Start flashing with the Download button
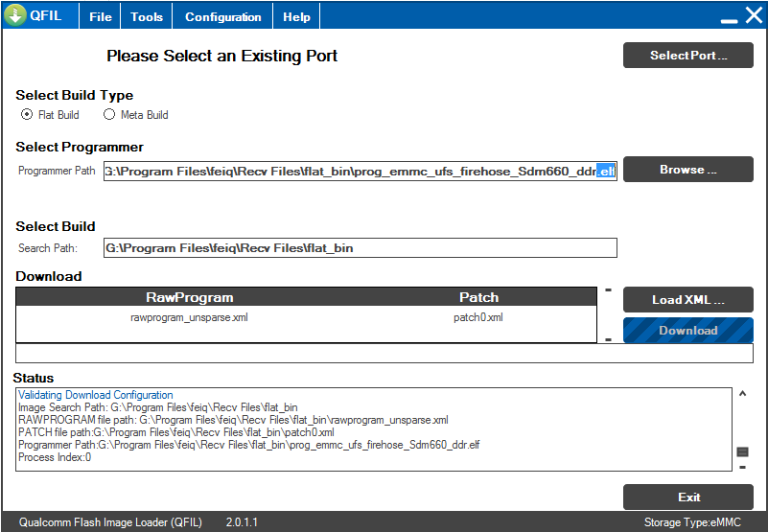This screenshot has height=532, width=768. pos(688,330)
